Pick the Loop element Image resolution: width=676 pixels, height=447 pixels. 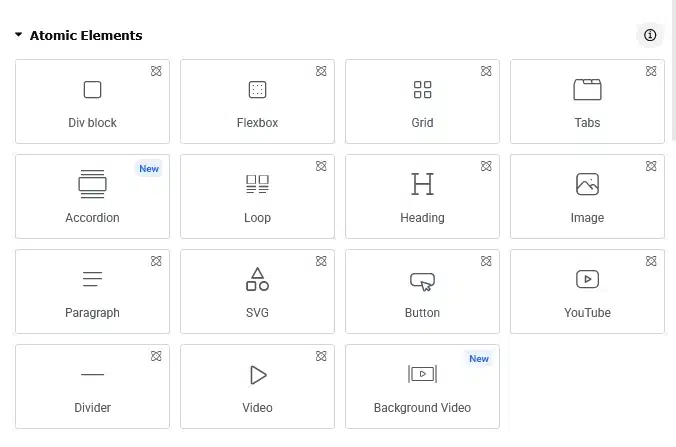click(257, 197)
